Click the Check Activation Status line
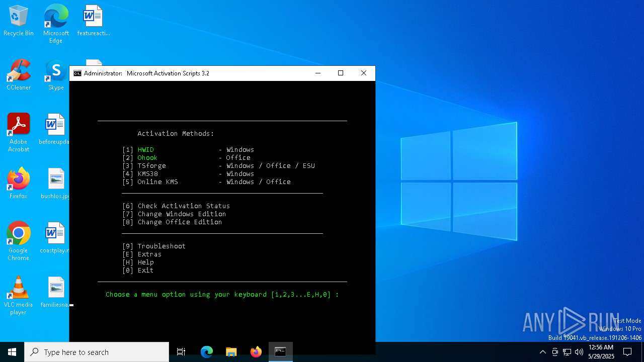This screenshot has width=644, height=362. [x=176, y=206]
